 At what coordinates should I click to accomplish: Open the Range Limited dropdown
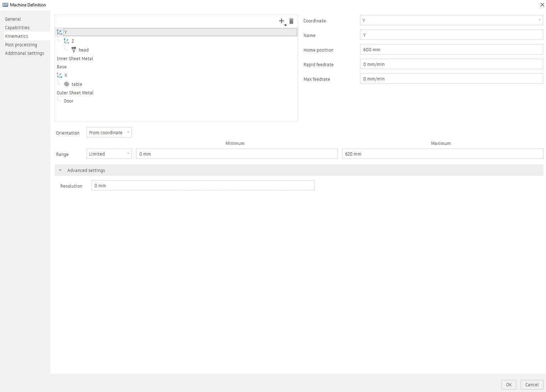(x=109, y=154)
